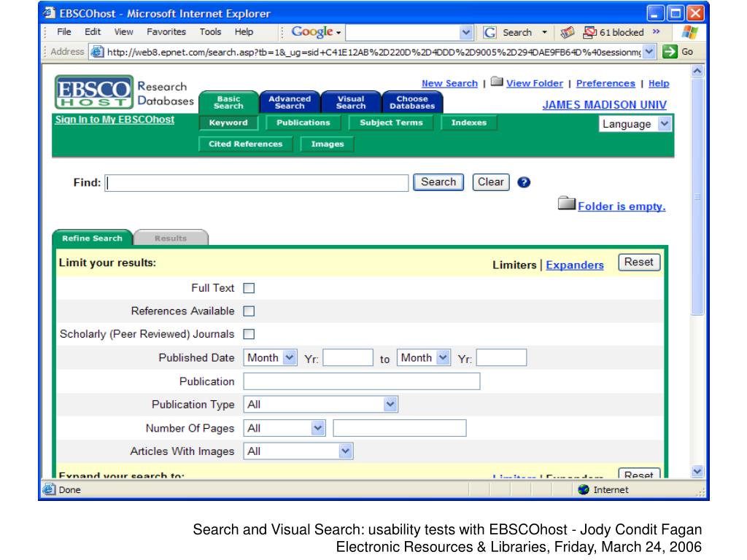The height and width of the screenshot is (560, 747).
Task: Open the Preferences link
Action: [605, 83]
